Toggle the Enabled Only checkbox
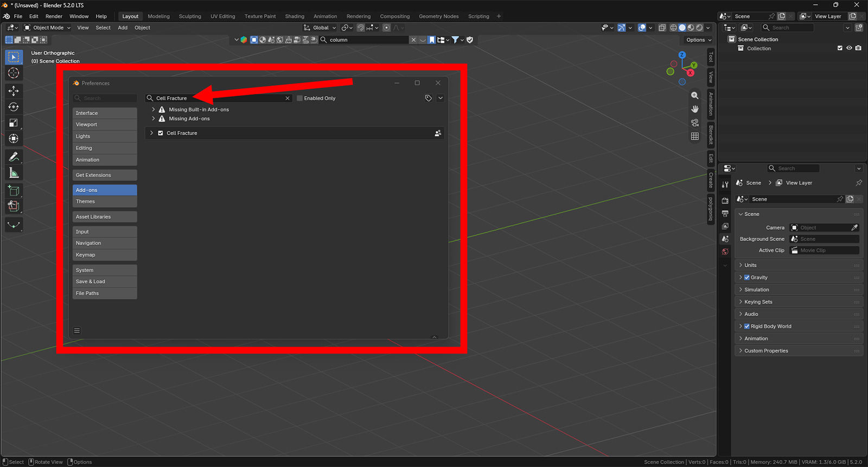The image size is (868, 467). (299, 98)
